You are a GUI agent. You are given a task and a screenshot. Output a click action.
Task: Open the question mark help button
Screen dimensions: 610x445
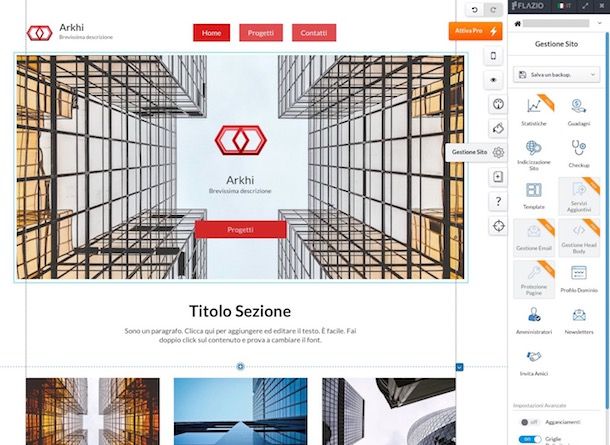pos(498,201)
